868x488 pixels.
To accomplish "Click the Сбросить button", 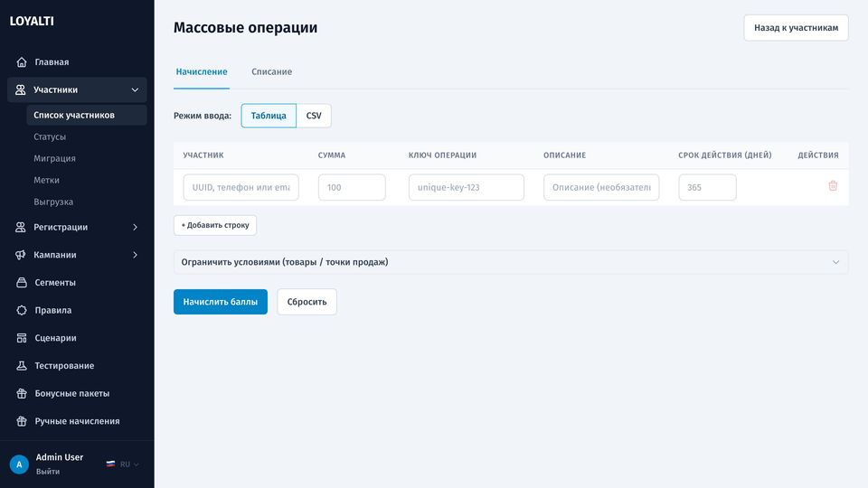I will click(307, 302).
